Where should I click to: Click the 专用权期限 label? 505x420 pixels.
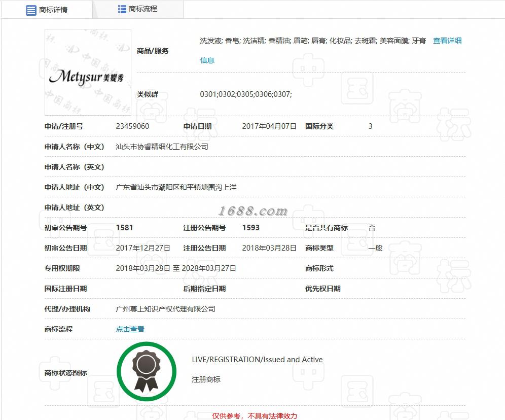62,268
